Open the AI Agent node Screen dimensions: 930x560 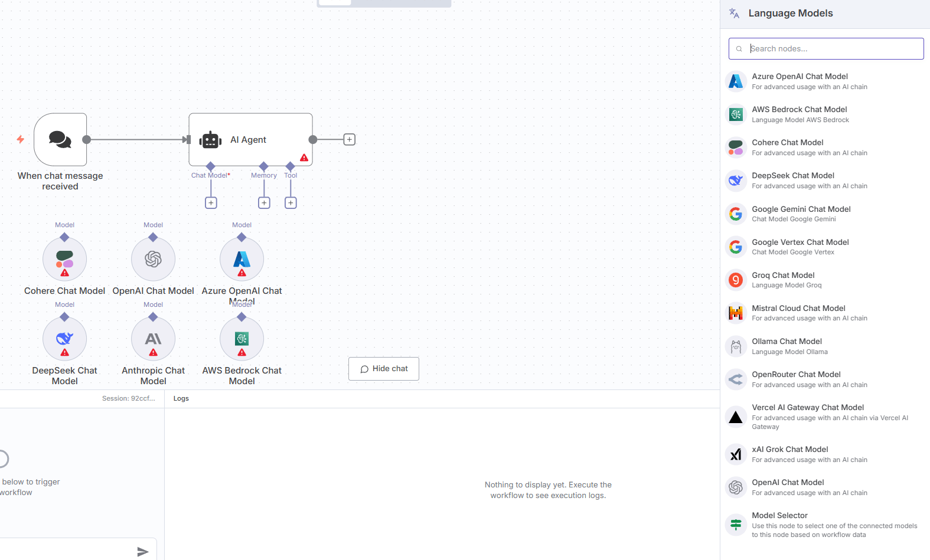coord(250,139)
